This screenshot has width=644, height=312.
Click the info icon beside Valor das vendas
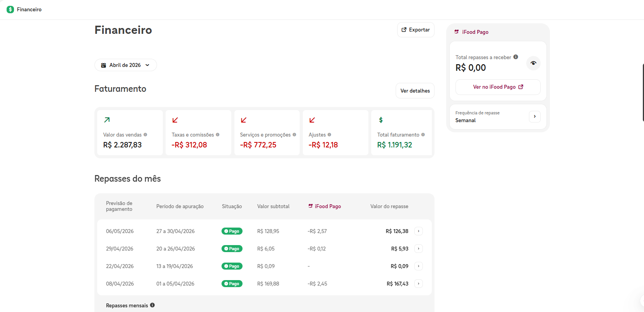[145, 135]
